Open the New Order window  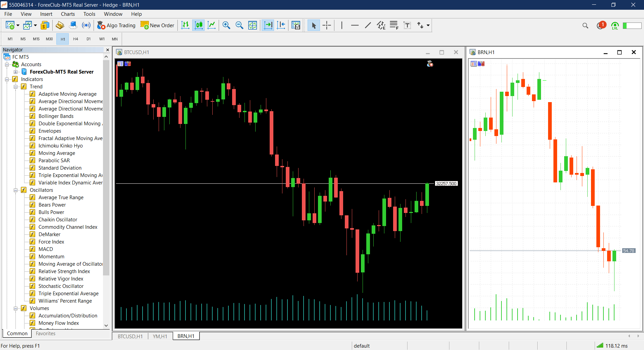coord(157,25)
